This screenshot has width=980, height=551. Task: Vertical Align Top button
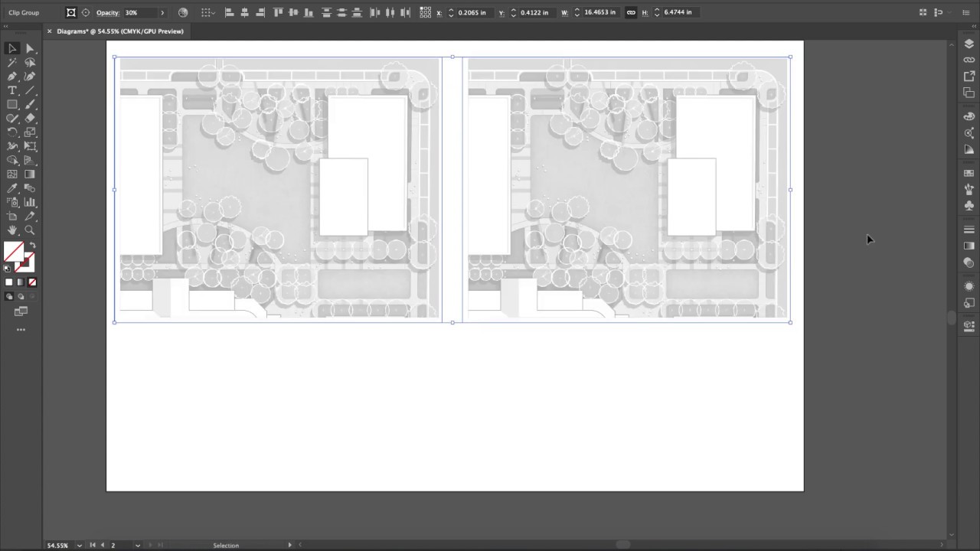(x=278, y=12)
